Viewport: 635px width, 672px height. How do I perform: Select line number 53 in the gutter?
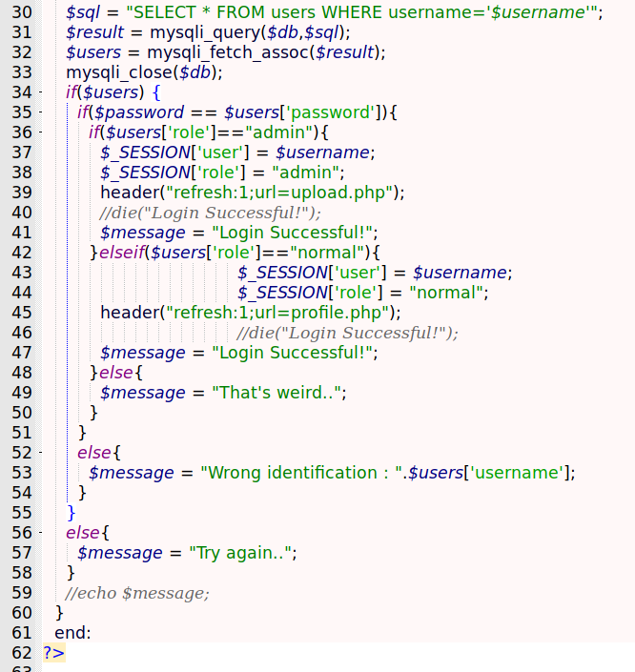pos(22,473)
